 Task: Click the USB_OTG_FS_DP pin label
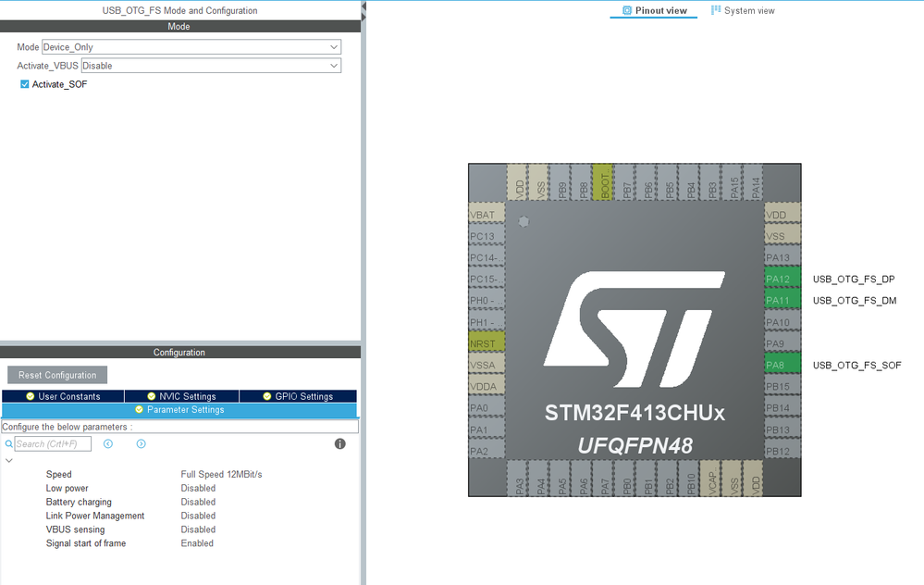pyautogui.click(x=854, y=279)
